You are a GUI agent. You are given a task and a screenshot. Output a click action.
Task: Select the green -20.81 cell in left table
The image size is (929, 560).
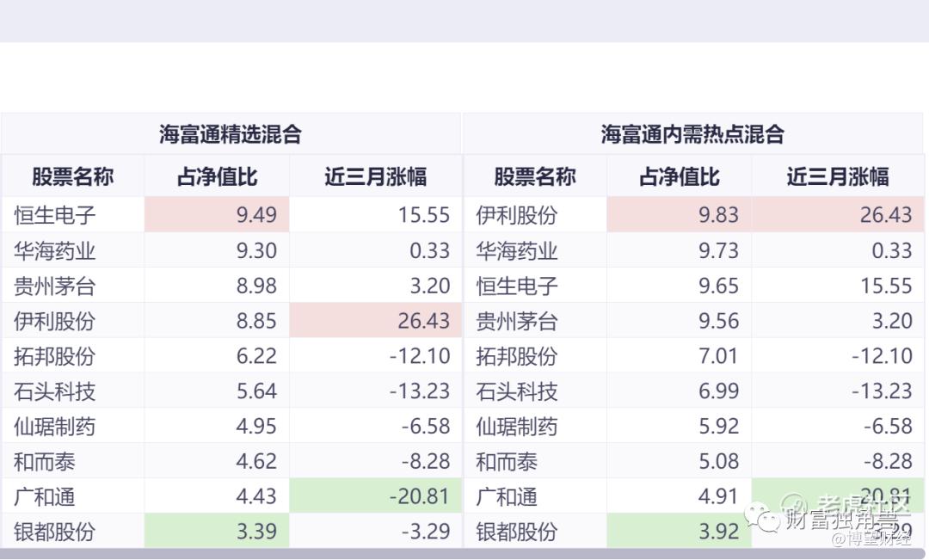click(376, 496)
